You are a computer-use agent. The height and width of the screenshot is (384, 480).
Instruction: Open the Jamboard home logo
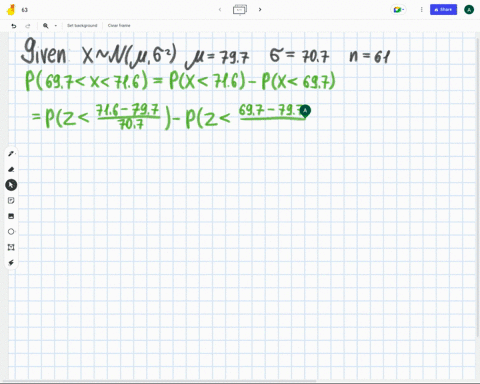[x=11, y=10]
